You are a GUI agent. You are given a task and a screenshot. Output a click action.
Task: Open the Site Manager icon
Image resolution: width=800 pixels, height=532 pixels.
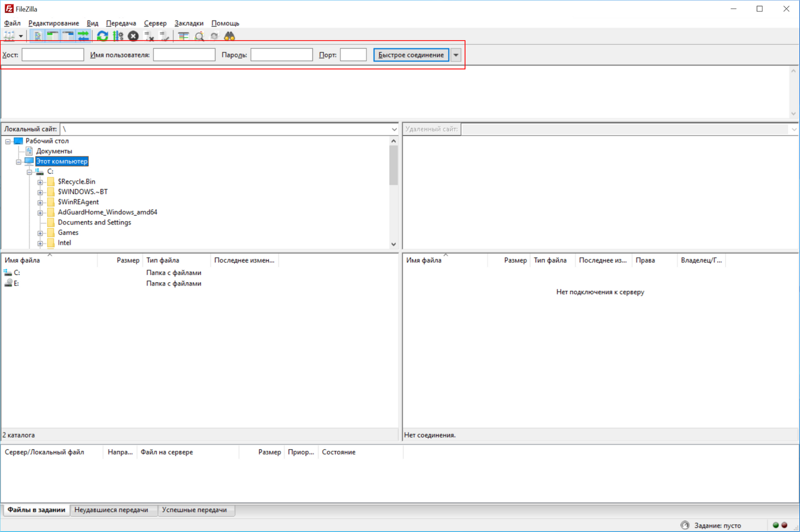(9, 36)
